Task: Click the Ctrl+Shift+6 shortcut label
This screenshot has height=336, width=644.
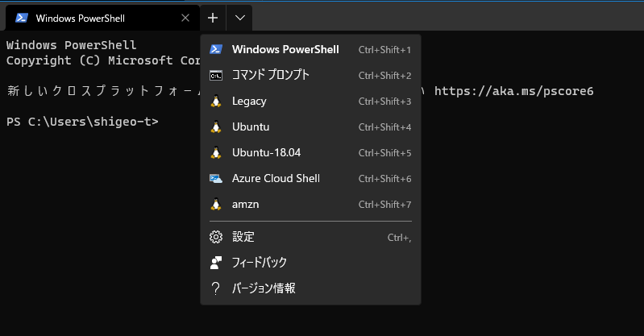Action: click(384, 179)
